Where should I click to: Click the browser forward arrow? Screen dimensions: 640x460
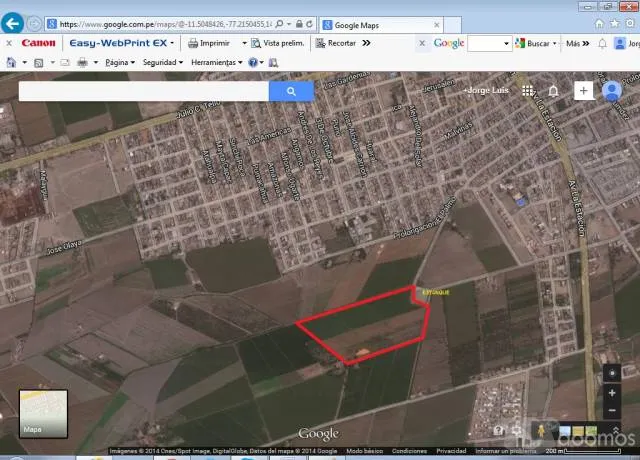pyautogui.click(x=34, y=24)
